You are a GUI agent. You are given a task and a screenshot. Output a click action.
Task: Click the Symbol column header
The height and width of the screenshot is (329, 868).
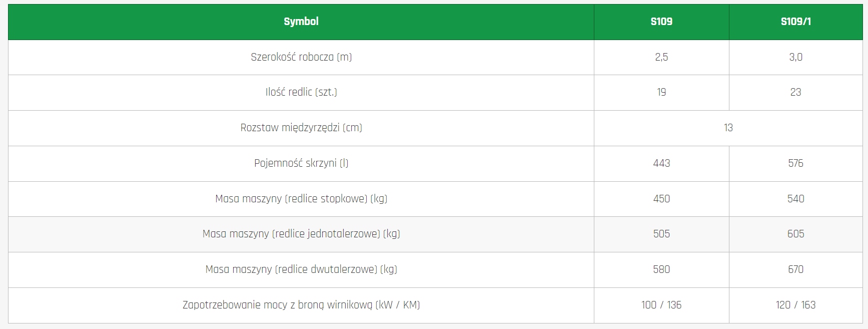301,22
